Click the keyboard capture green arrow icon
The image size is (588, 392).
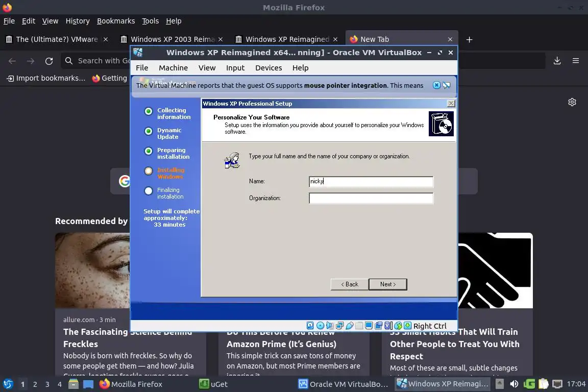pos(407,326)
